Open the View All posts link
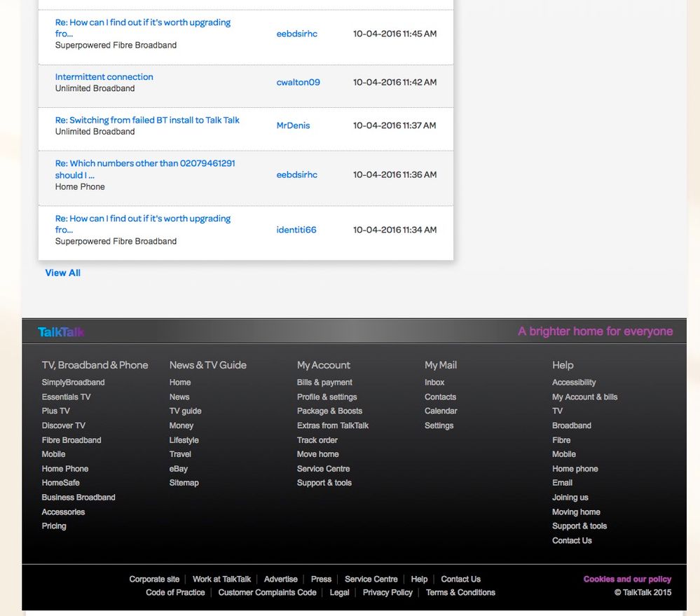Screen dimensions: 700x616 pyautogui.click(x=63, y=273)
